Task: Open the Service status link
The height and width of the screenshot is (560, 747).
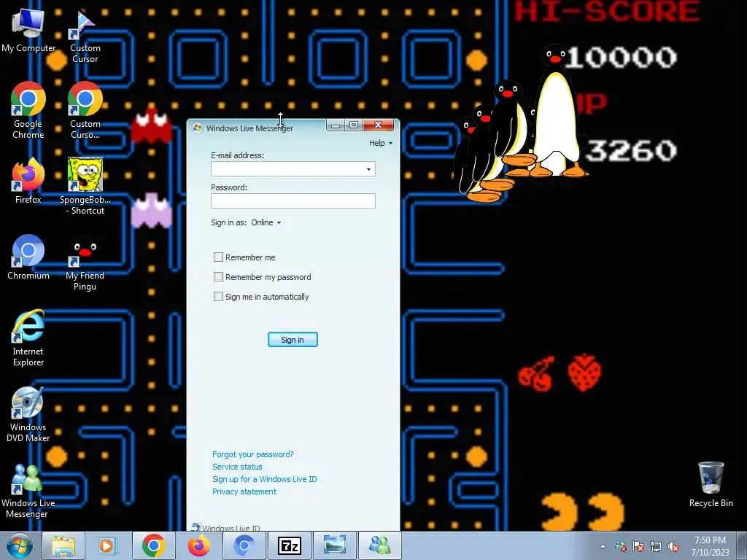Action: [237, 467]
